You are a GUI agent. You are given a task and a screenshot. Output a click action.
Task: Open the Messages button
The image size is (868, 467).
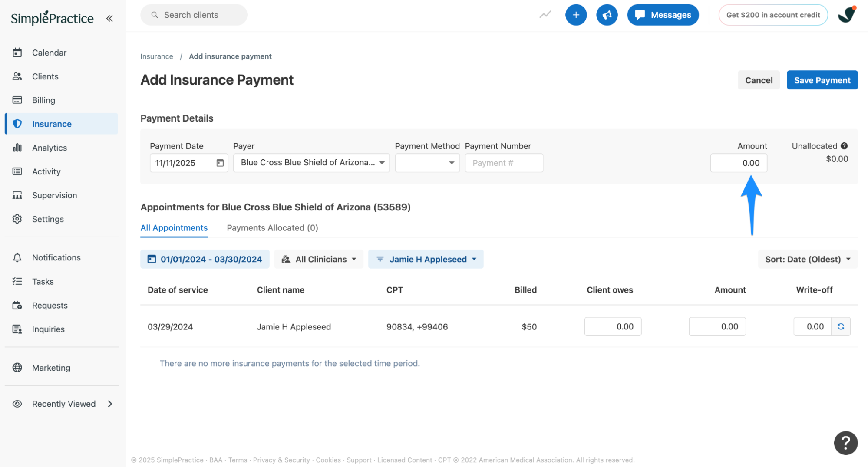click(663, 15)
